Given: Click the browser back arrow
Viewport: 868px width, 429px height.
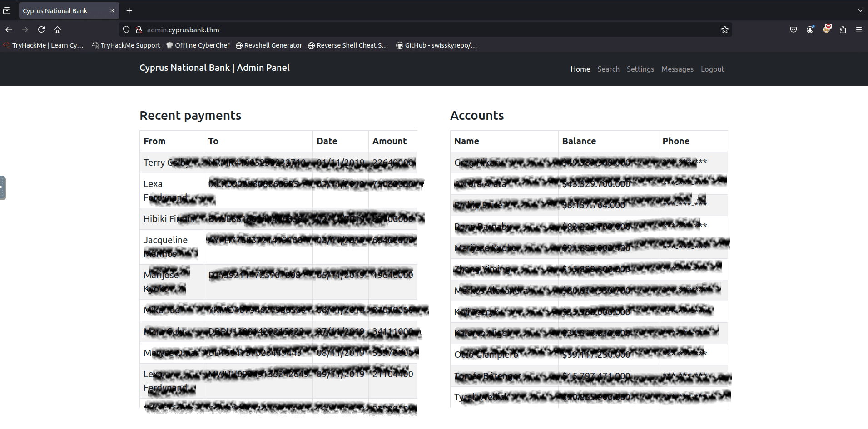Looking at the screenshot, I should [9, 30].
